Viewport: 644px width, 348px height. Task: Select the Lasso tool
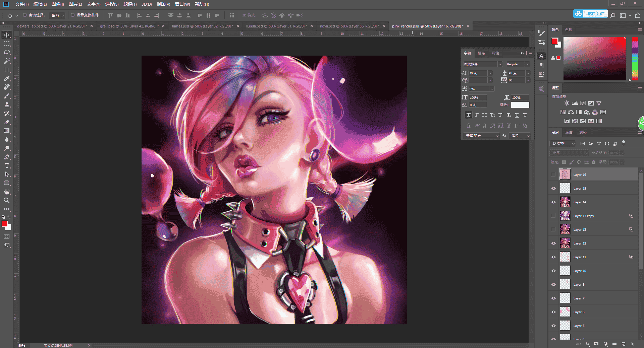coord(7,52)
